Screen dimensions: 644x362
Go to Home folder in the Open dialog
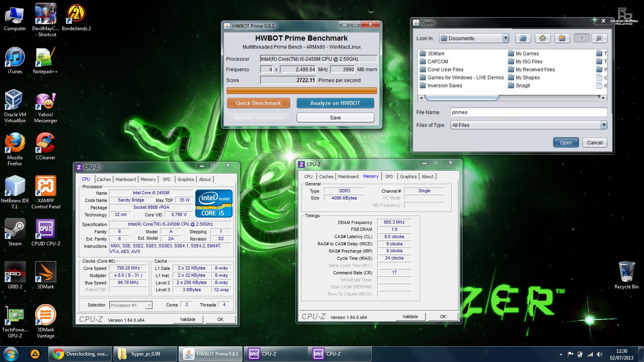(x=543, y=38)
